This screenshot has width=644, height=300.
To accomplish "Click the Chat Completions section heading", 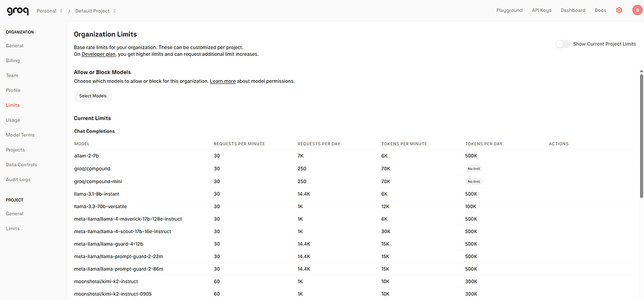I will (x=95, y=131).
